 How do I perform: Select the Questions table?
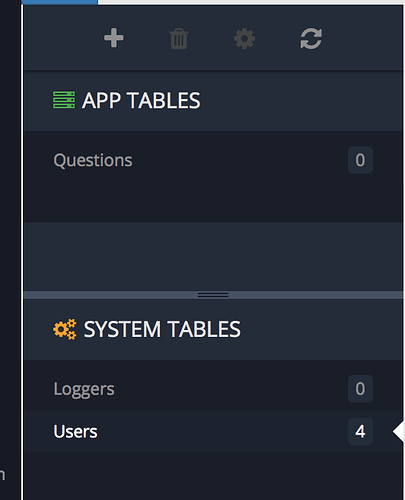213,160
